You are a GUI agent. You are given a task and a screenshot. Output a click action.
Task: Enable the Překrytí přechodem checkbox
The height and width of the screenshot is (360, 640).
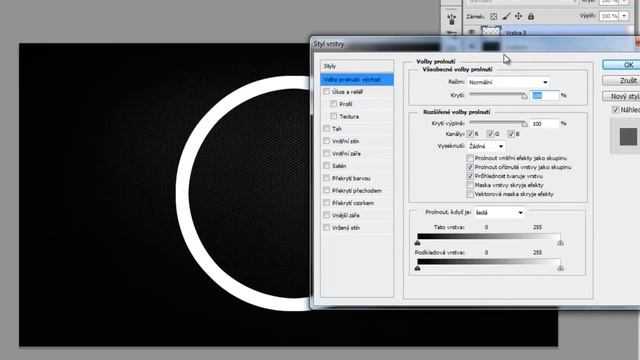point(327,190)
